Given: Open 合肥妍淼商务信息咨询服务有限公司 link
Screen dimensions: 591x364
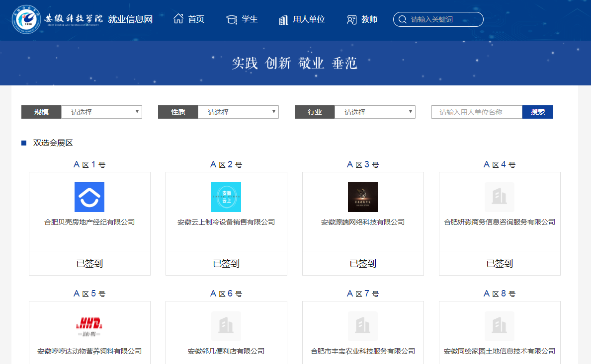Looking at the screenshot, I should click(x=500, y=222).
